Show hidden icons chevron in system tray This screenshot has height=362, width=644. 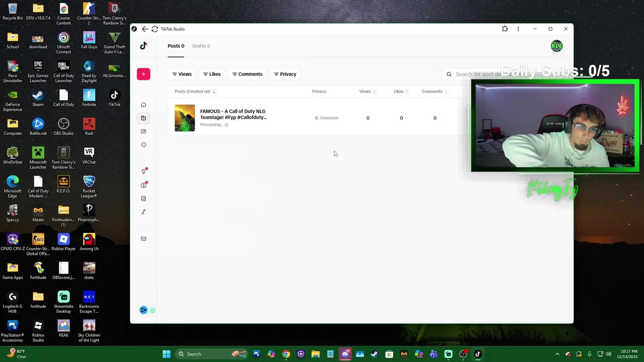[x=557, y=354]
